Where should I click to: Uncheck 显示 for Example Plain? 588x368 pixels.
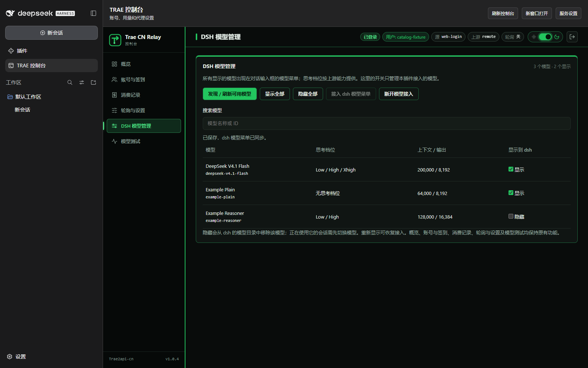511,193
